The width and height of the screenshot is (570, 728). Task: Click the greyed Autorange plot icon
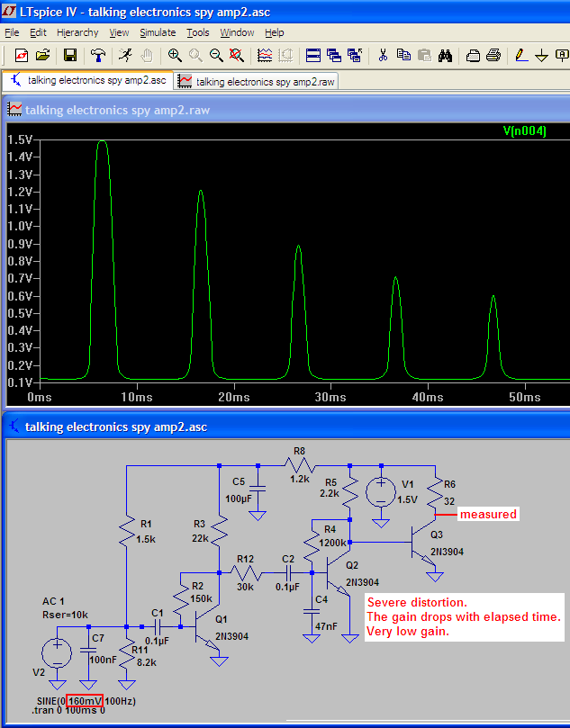(x=285, y=55)
